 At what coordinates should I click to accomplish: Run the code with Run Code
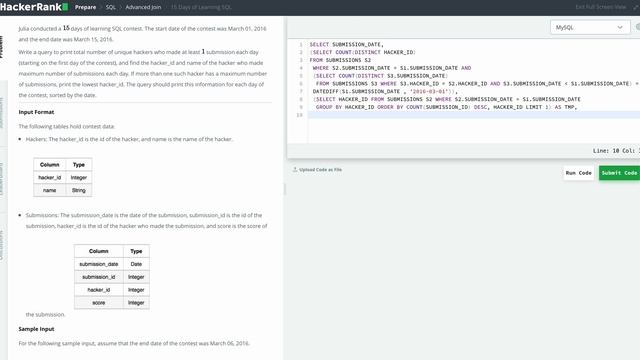pos(578,173)
